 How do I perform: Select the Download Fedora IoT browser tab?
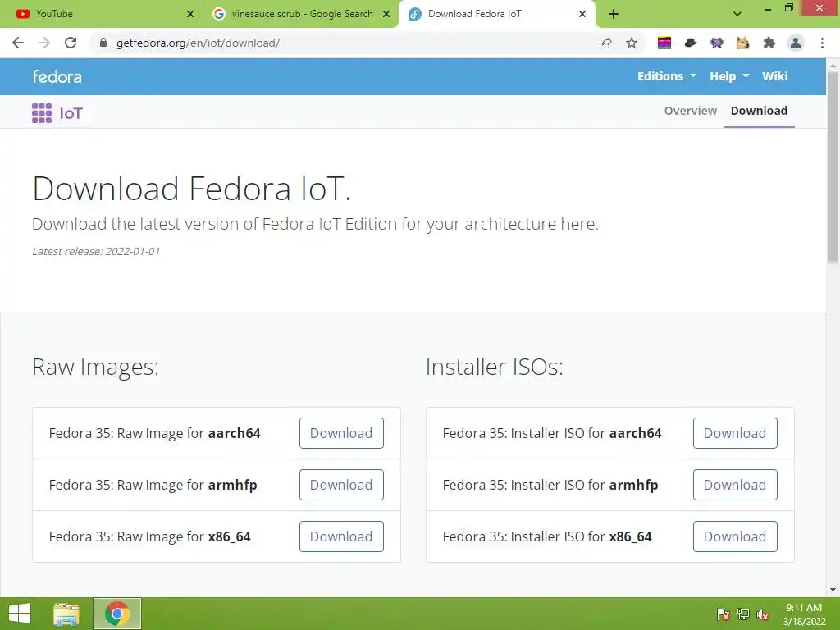[x=496, y=14]
